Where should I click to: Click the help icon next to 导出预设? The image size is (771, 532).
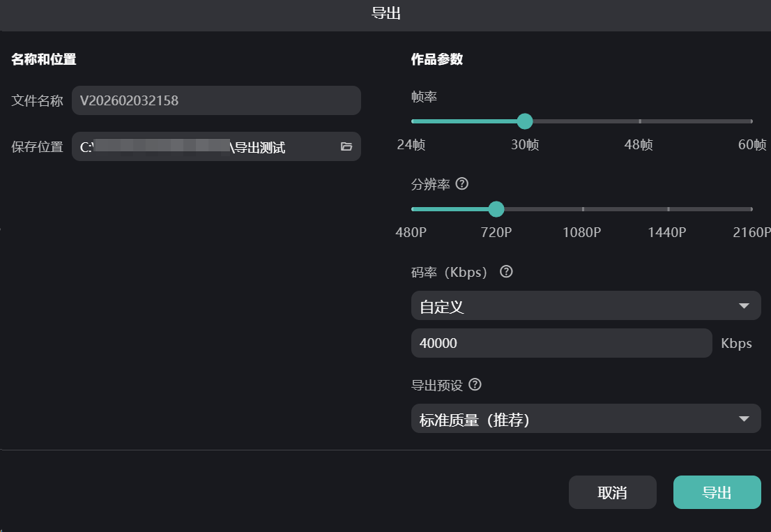[x=475, y=385]
